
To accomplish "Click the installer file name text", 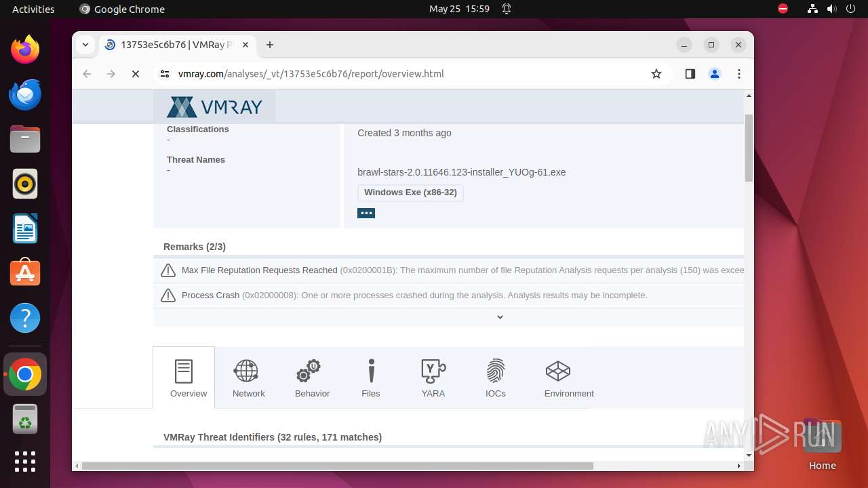I will [x=462, y=172].
